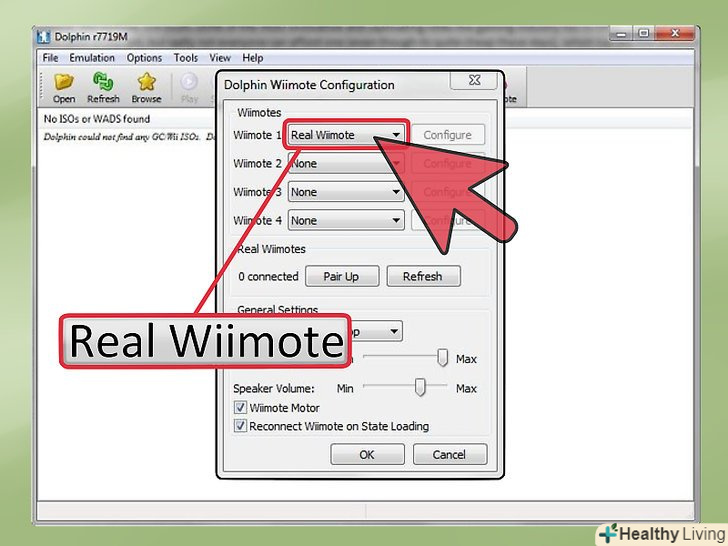Click the Pair Up button
Screen dimensions: 728x546
pyautogui.click(x=342, y=276)
